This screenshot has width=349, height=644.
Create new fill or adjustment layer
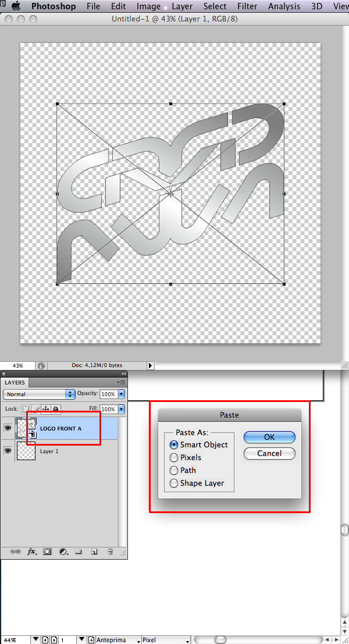[63, 552]
